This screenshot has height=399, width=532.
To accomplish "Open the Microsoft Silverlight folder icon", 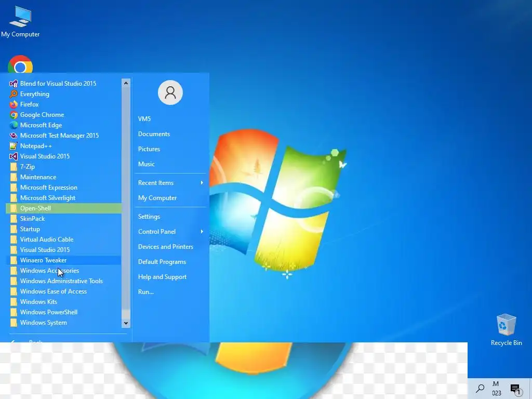I will coord(13,198).
